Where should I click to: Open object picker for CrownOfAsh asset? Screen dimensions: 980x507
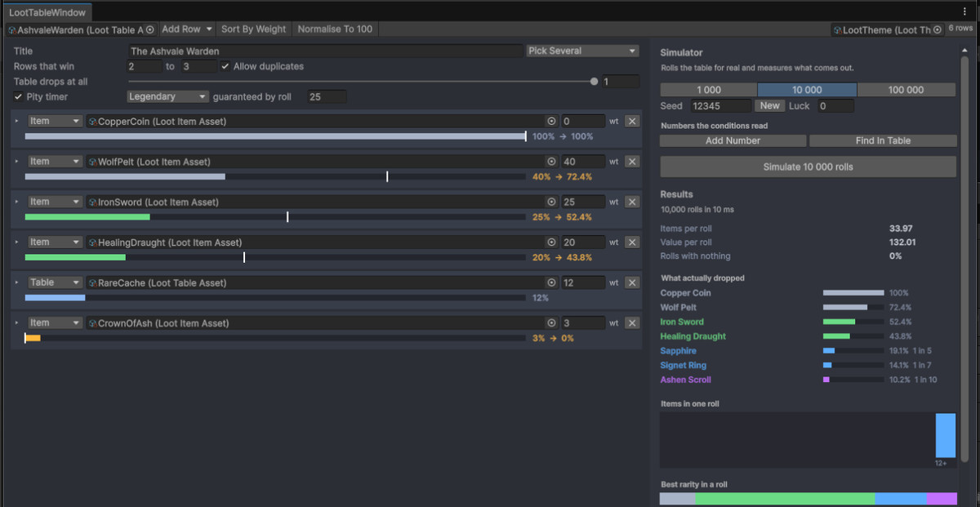pyautogui.click(x=551, y=323)
